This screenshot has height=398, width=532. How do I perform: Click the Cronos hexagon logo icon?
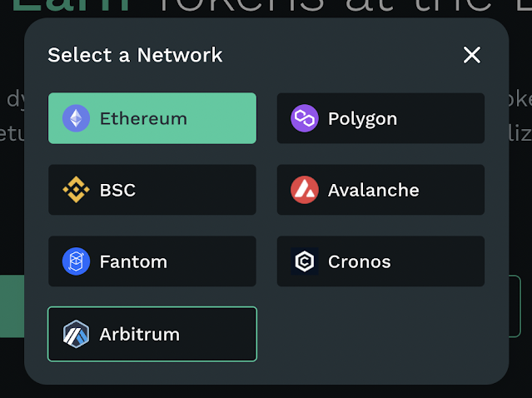click(x=305, y=261)
